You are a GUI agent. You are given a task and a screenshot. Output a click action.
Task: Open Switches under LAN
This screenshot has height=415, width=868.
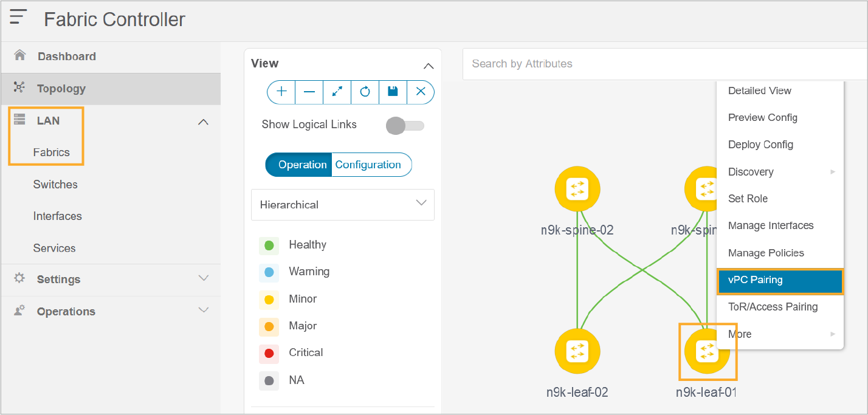[x=55, y=184]
